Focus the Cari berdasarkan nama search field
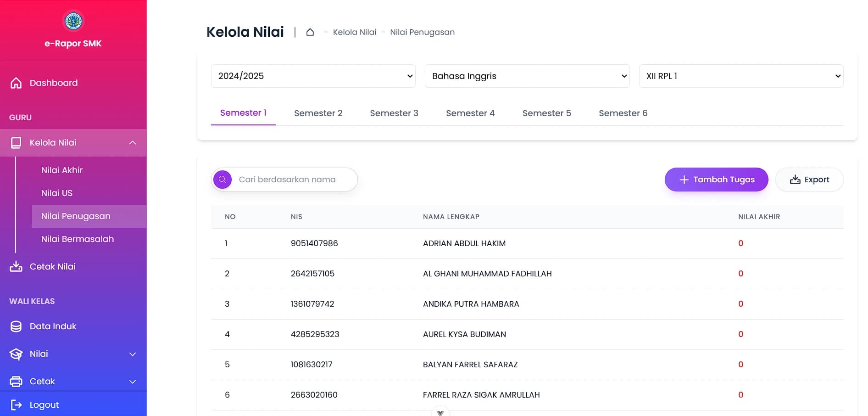868x416 pixels. click(294, 180)
